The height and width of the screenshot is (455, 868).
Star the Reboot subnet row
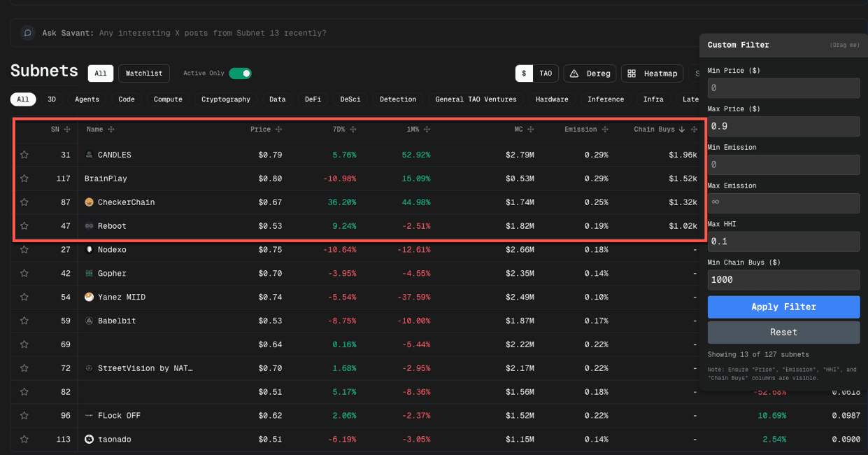tap(24, 226)
